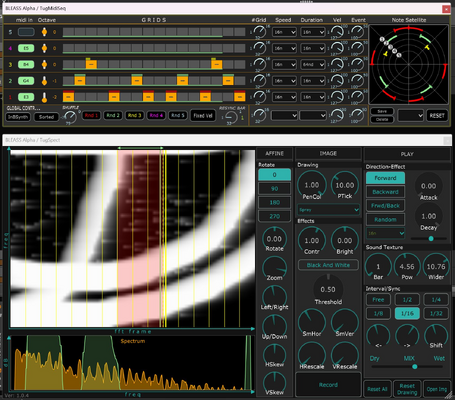Toggle Black And White effect
Viewport: 455px width, 400px height.
pyautogui.click(x=328, y=265)
